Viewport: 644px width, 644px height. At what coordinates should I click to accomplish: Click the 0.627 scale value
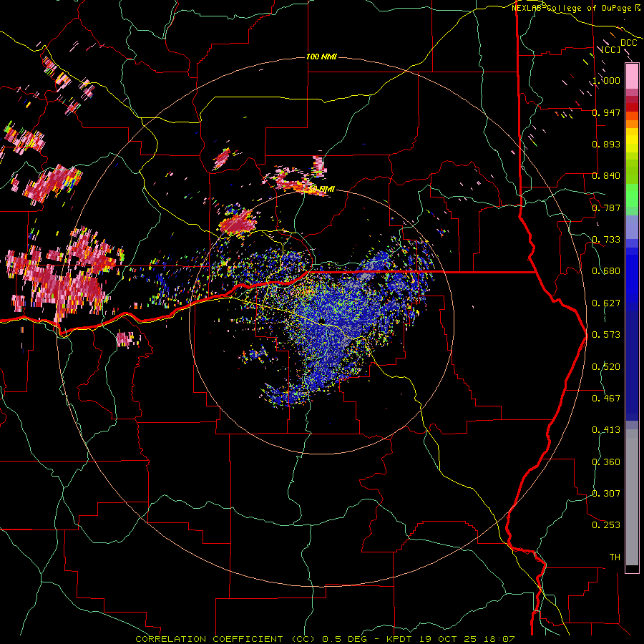click(x=606, y=303)
